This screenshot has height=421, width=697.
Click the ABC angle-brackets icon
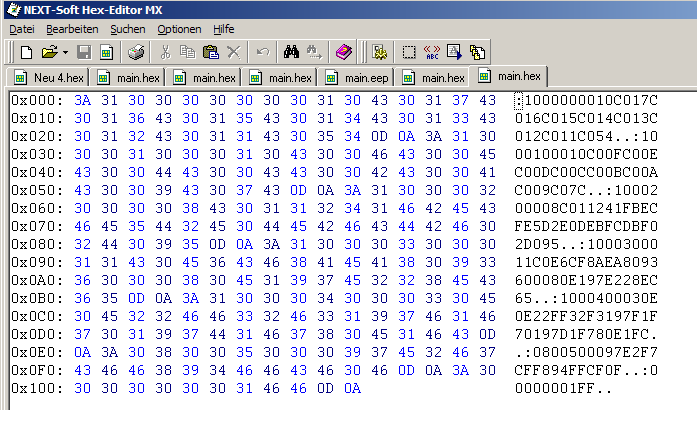[432, 52]
